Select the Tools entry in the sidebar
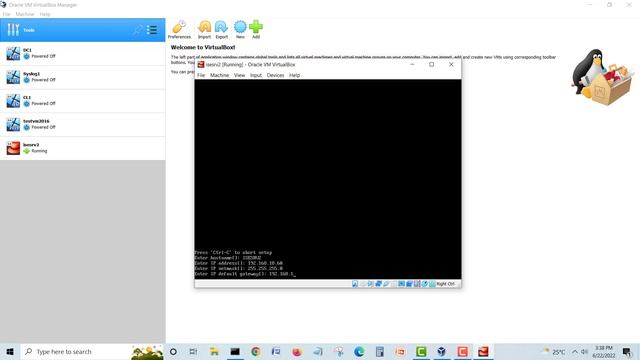This screenshot has height=360, width=640. [82, 30]
